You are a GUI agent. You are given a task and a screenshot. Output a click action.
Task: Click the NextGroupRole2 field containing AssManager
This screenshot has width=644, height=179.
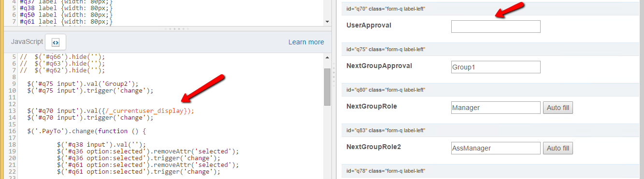point(496,148)
